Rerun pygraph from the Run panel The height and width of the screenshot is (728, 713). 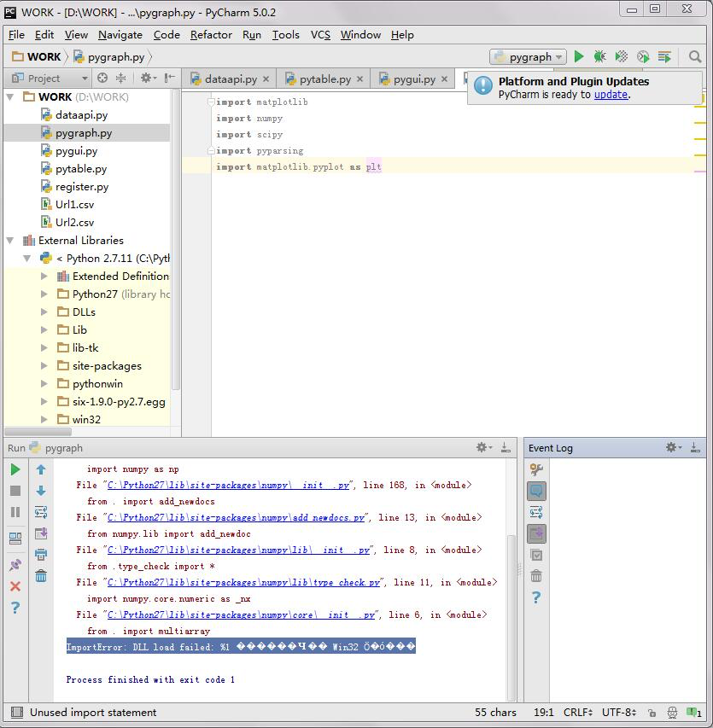click(x=15, y=469)
